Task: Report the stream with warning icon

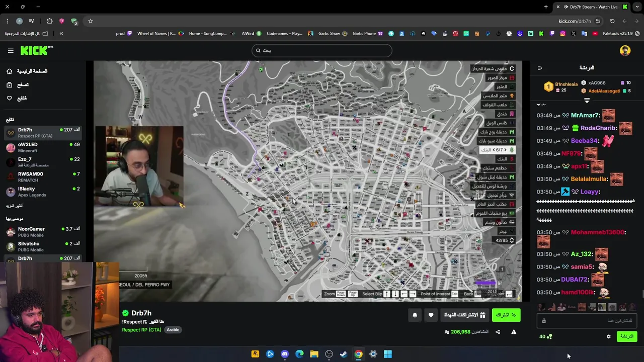Action: (x=514, y=332)
